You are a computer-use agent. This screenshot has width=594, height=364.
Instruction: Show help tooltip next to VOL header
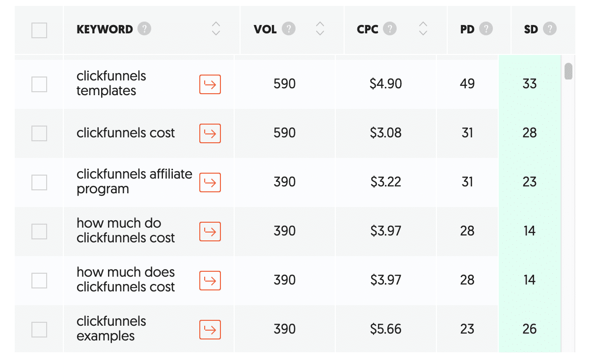tap(289, 29)
